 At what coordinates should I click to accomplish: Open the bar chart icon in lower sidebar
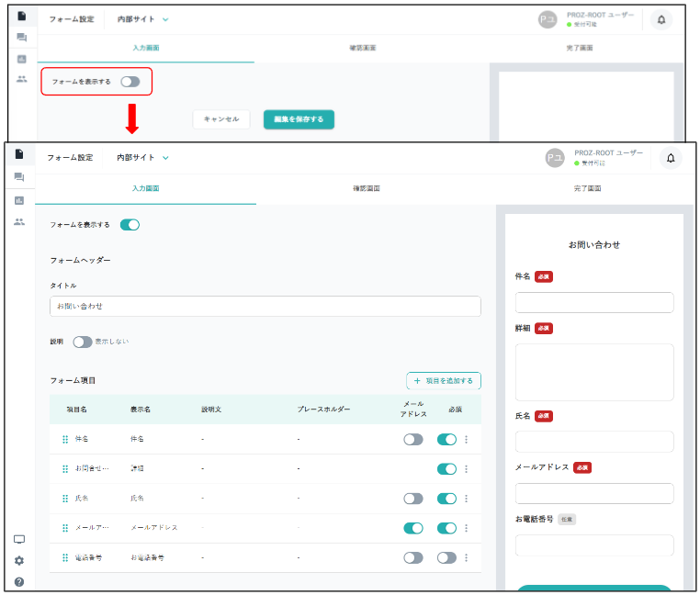19,200
